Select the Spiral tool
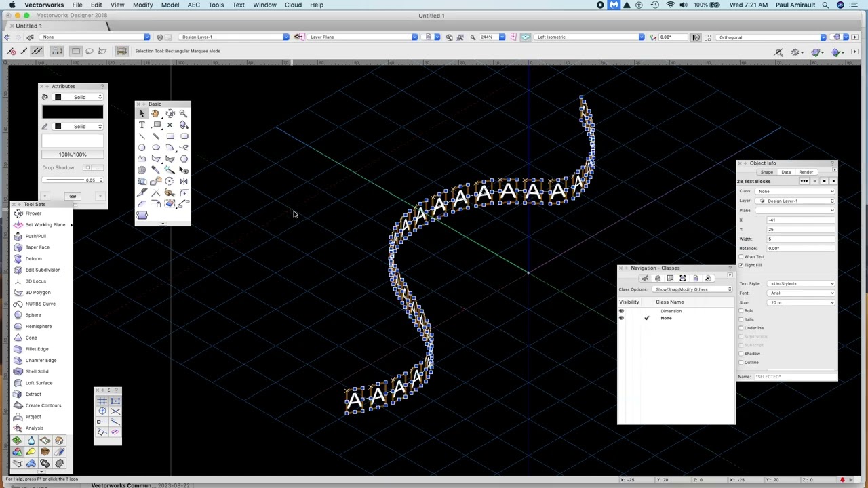The image size is (868, 488). (142, 170)
